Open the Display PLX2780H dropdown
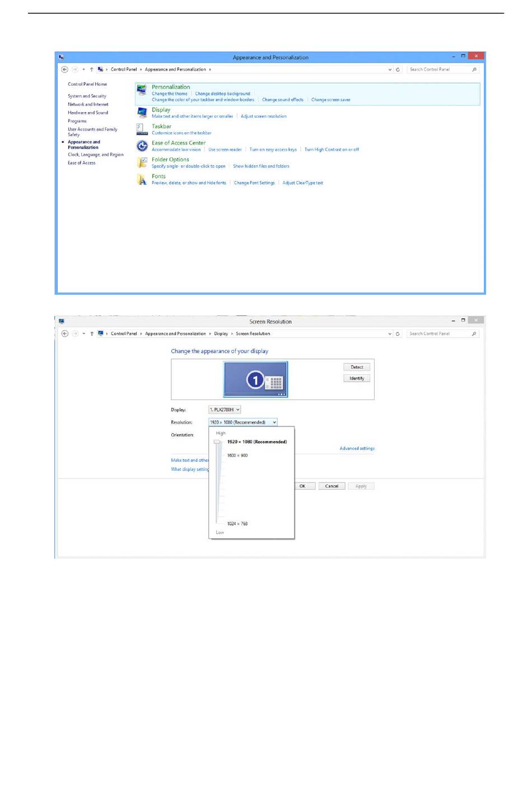This screenshot has width=532, height=789. [225, 410]
